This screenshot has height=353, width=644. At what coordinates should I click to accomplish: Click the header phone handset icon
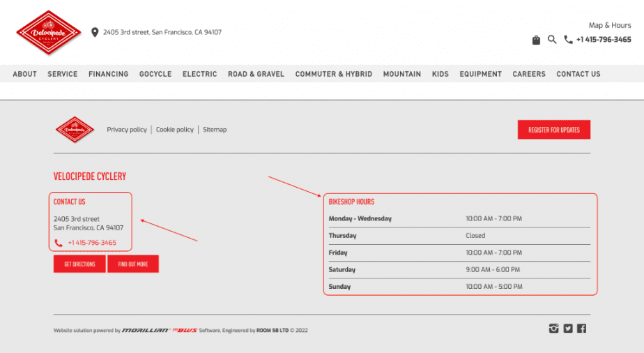(x=569, y=40)
